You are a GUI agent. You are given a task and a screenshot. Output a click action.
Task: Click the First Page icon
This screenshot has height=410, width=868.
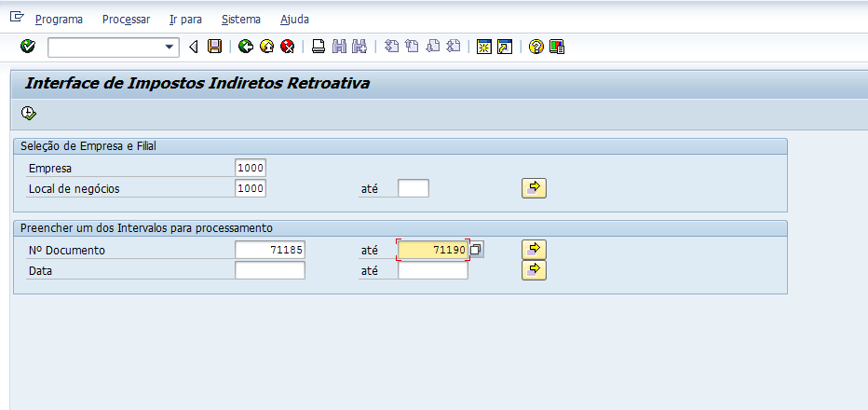[x=391, y=47]
